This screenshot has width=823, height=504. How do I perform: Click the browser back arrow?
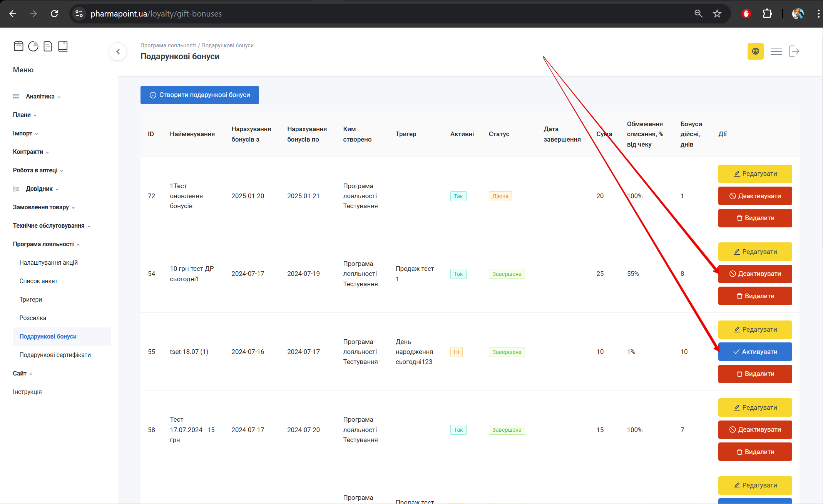(x=13, y=14)
